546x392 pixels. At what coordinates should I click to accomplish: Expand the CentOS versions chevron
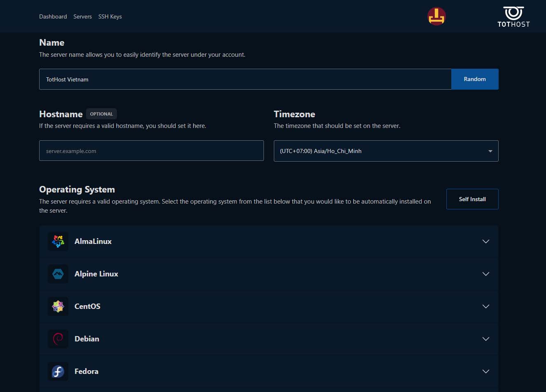[486, 306]
